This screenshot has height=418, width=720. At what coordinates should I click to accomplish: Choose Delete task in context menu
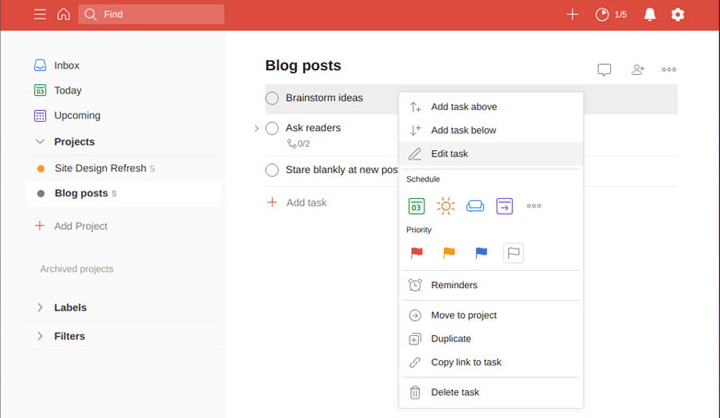(491, 392)
